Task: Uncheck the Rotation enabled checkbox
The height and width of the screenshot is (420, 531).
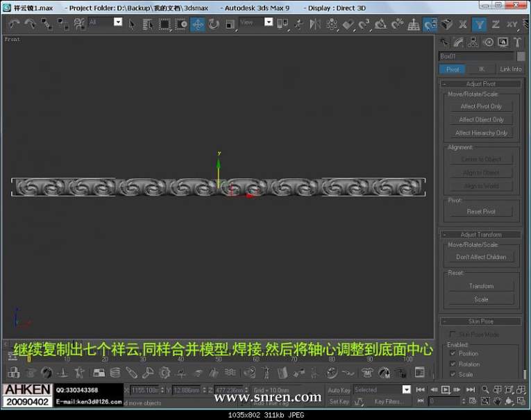Action: [453, 364]
